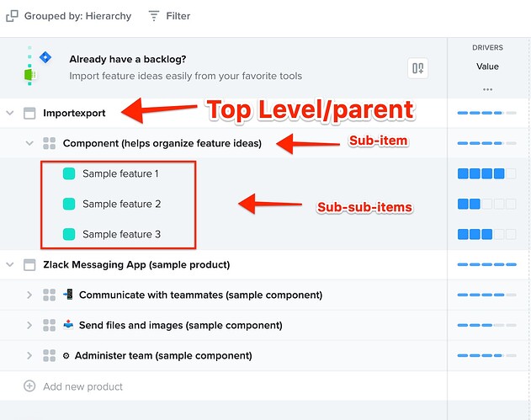Viewport: 531px width, 420px height.
Task: Select the Value driver column header
Action: pos(487,66)
